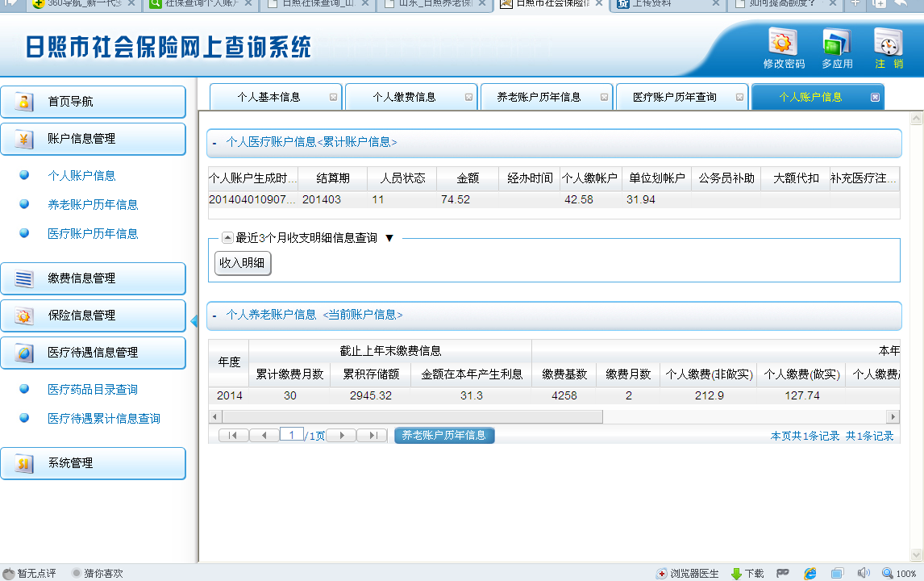Click the 修改密码 change password icon

[x=783, y=43]
